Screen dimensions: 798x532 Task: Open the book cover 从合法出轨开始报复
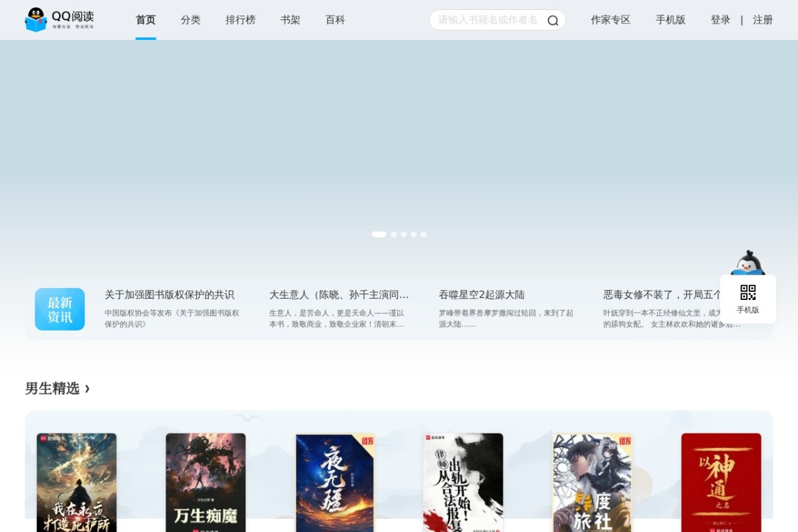click(464, 483)
